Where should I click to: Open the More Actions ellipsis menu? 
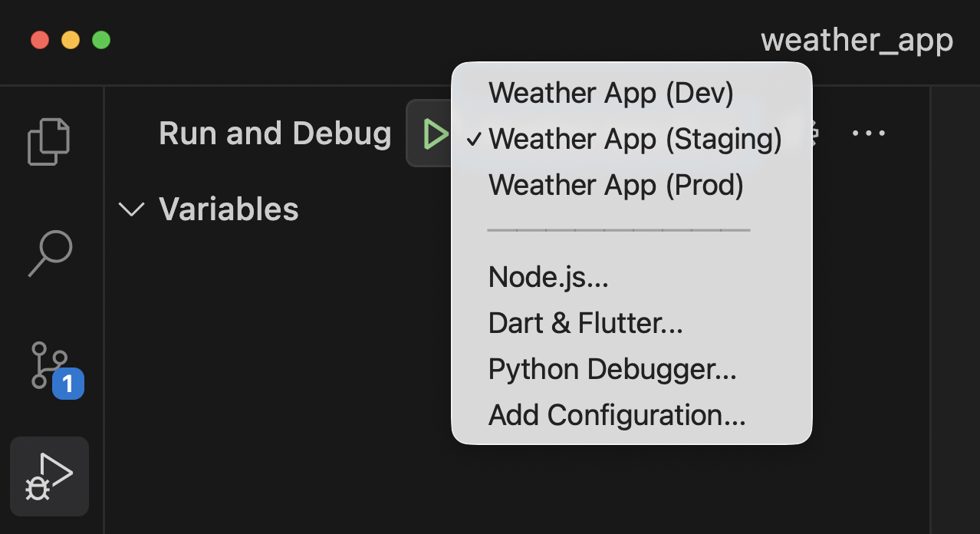[869, 133]
